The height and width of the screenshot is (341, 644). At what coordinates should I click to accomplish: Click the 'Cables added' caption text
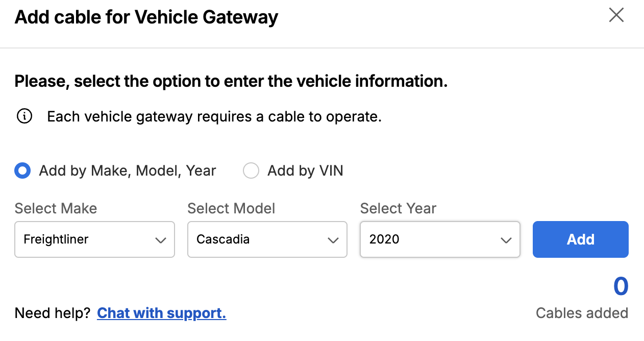[582, 313]
